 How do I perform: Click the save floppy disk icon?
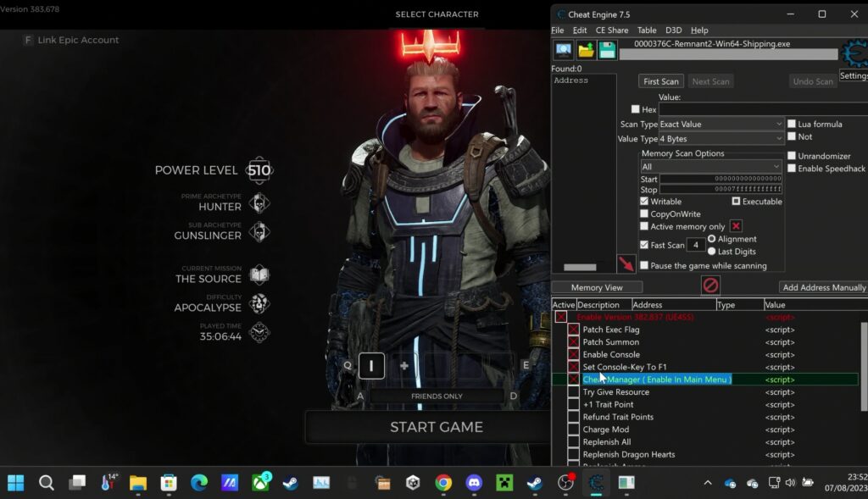pos(607,50)
